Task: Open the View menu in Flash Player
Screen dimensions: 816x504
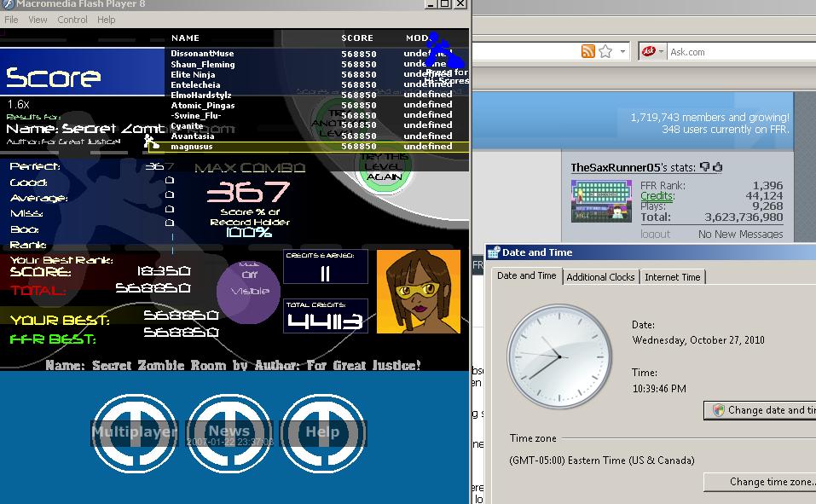Action: 38,20
